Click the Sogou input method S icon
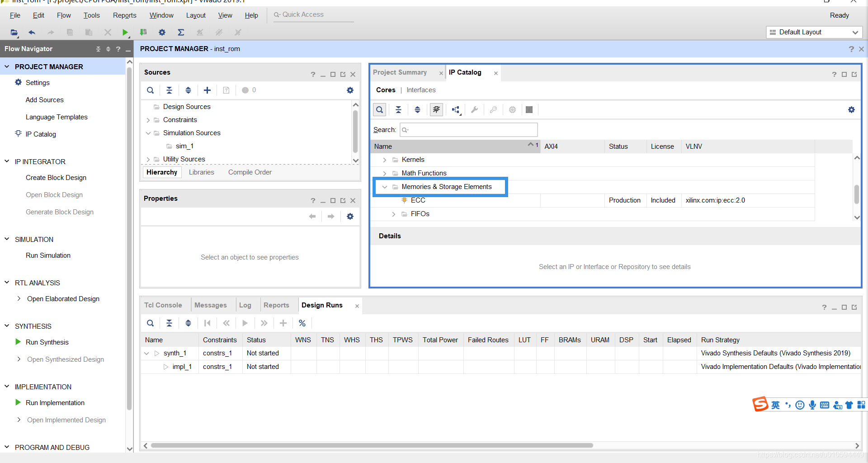This screenshot has height=463, width=868. pos(760,404)
